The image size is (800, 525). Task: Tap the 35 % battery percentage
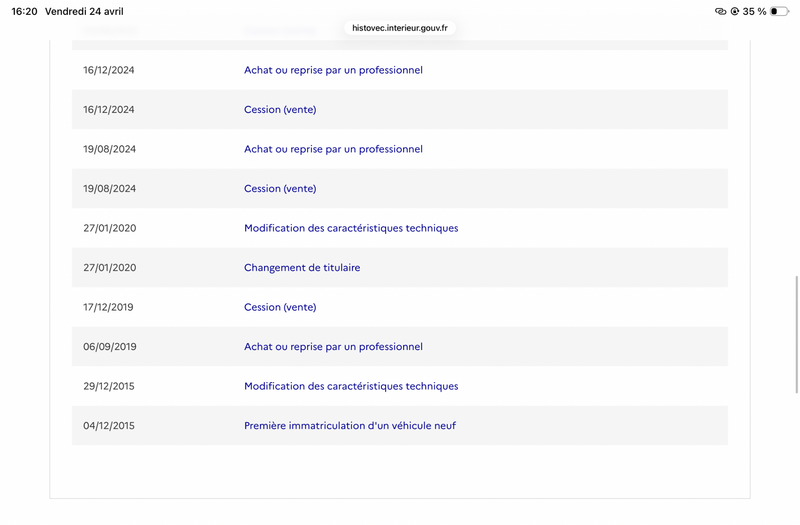point(754,11)
